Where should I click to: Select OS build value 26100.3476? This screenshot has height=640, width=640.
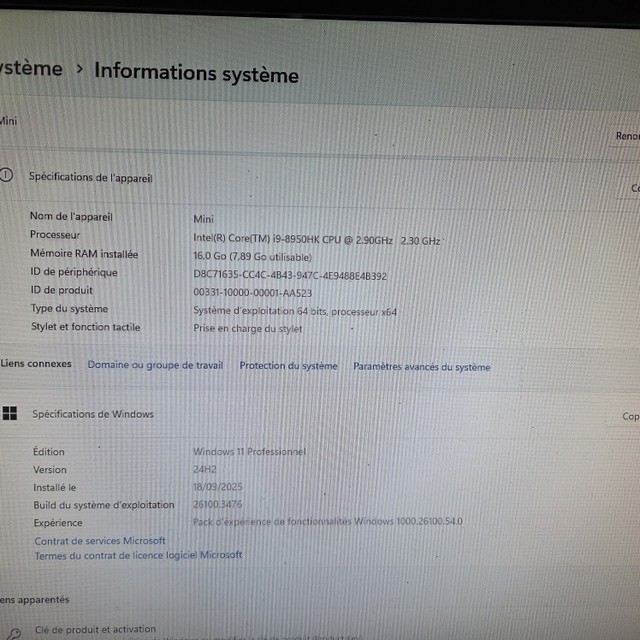(x=217, y=504)
